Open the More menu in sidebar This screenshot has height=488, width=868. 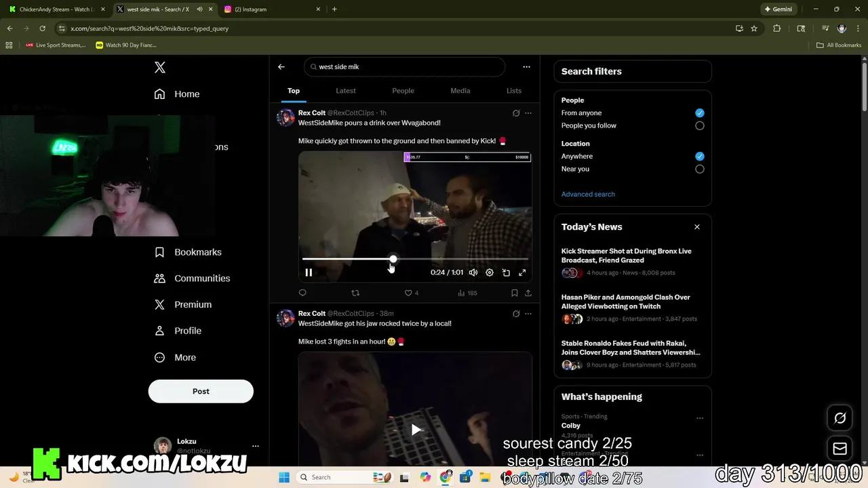[175, 357]
